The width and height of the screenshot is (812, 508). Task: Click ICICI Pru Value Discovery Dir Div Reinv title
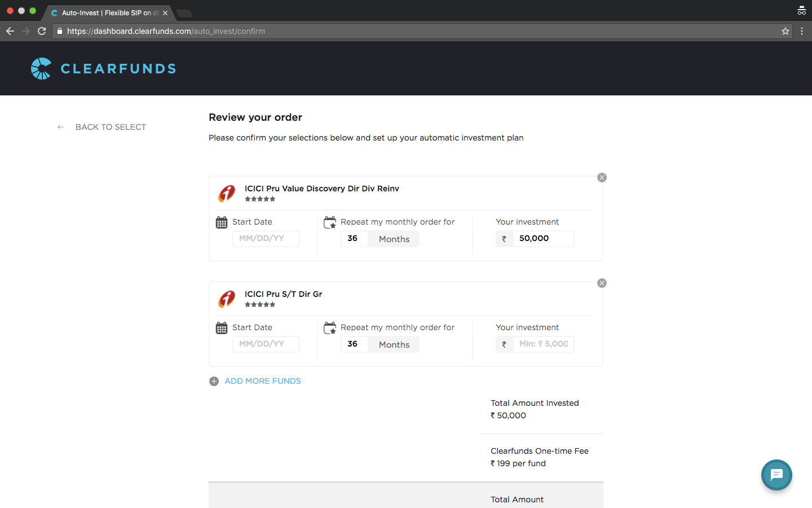321,189
